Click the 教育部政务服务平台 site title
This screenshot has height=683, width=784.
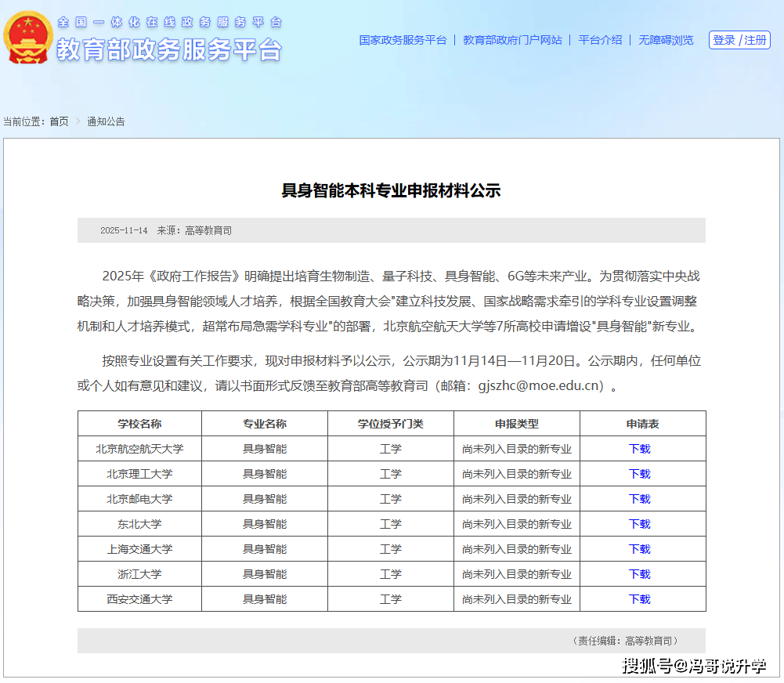(x=168, y=49)
